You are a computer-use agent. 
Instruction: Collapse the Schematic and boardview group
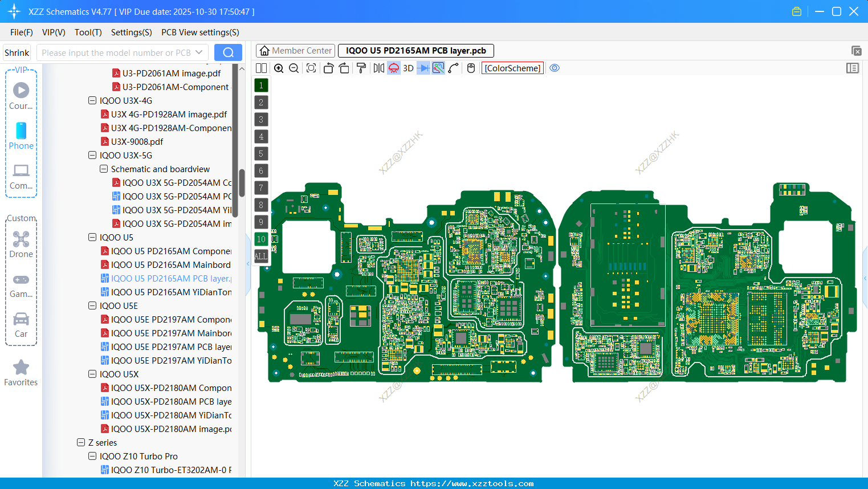pos(104,169)
